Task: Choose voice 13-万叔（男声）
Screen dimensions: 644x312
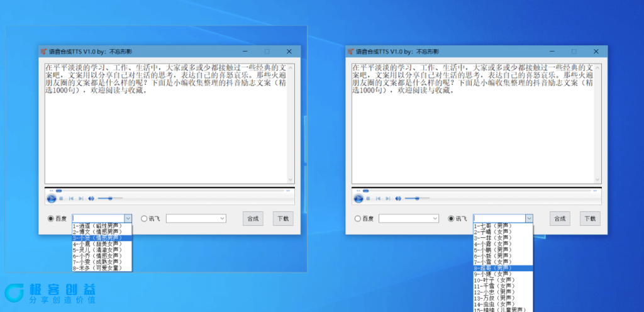Action: pos(503,298)
